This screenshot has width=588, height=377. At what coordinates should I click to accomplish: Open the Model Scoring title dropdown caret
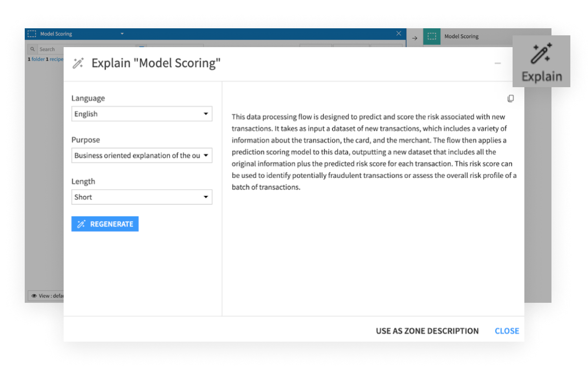[122, 34]
